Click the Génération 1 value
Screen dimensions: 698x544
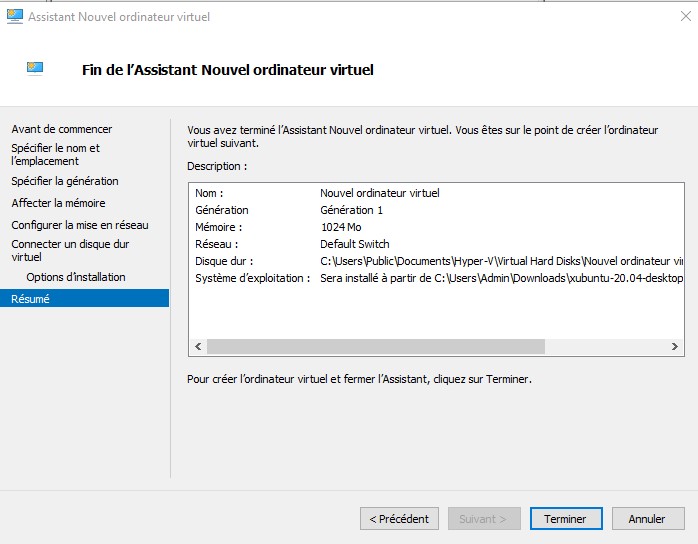point(351,210)
